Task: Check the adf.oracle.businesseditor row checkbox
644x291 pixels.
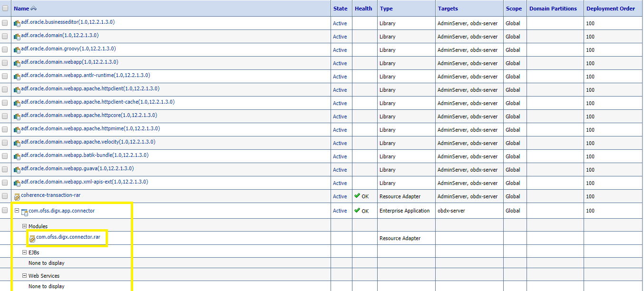Action: click(5, 23)
